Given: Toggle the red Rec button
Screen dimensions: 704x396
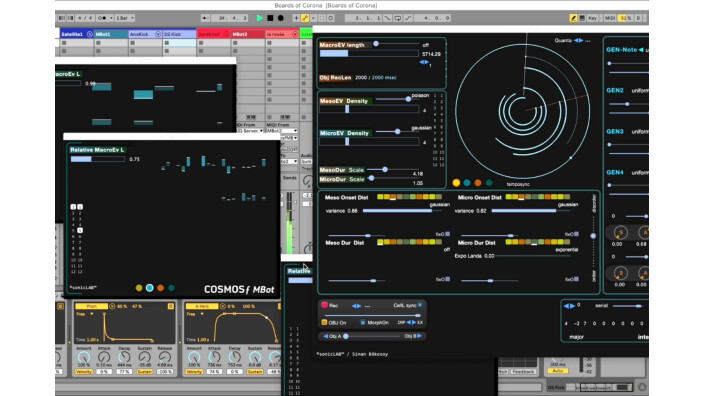Looking at the screenshot, I should pyautogui.click(x=324, y=305).
